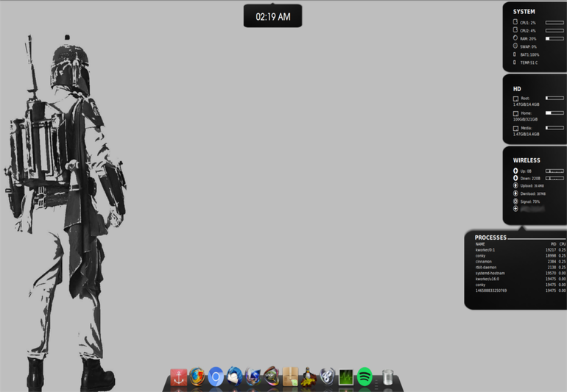Click the Down speed arrow icon in Wireless
Viewport: 567px width, 392px height.
pyautogui.click(x=515, y=178)
